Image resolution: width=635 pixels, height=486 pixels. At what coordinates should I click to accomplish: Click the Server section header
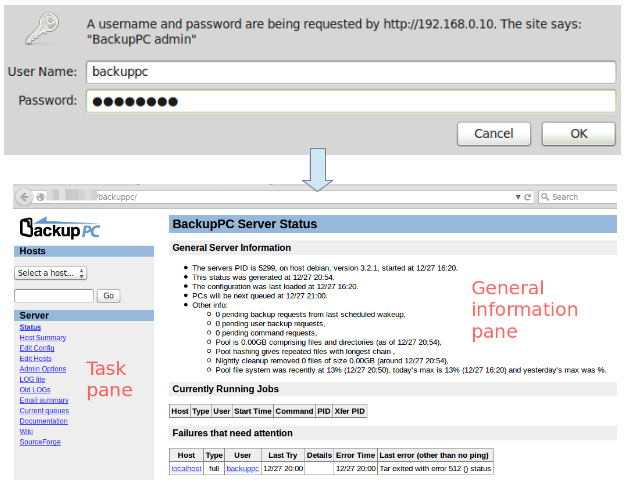(84, 315)
